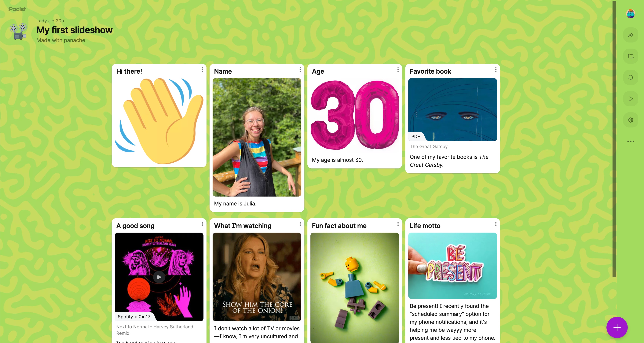Click the vertical scrollbar on the board
Screen dimensions: 644x343
pos(614,139)
